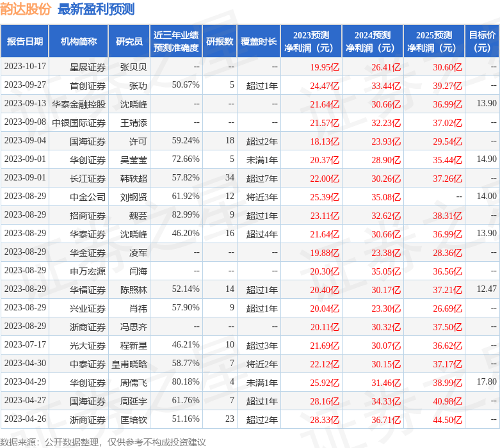500x448 pixels.
Task: Click target price 14.00
Action: (x=487, y=196)
